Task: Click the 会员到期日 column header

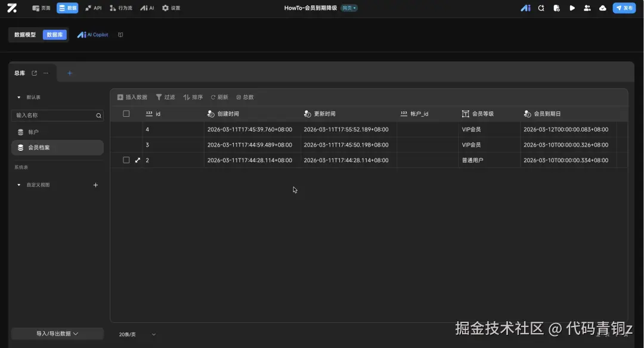Action: 568,114
